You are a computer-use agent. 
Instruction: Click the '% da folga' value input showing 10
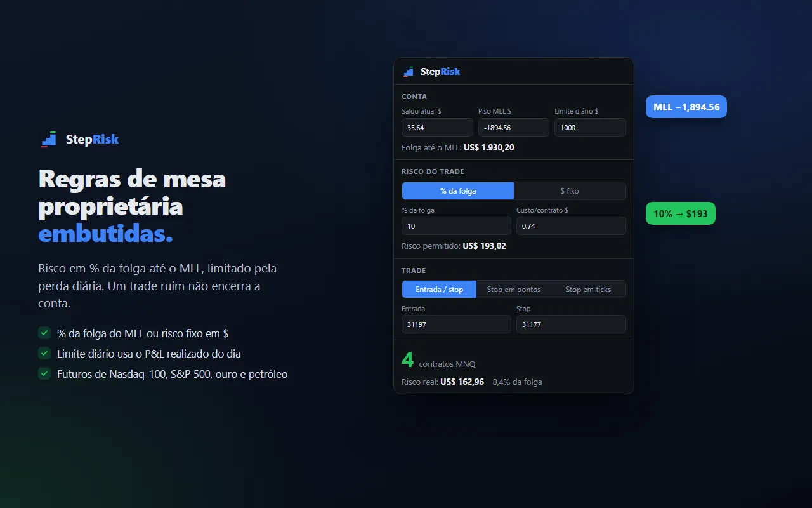click(456, 226)
